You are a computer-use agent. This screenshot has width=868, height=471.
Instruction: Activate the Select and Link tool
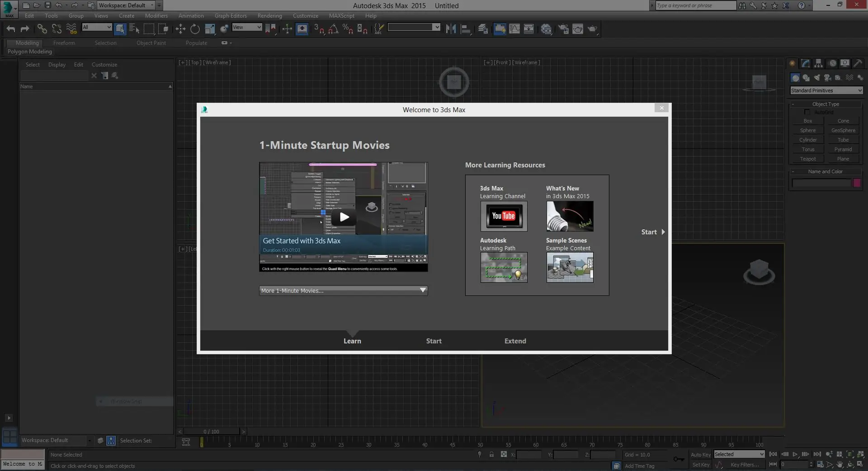(x=42, y=29)
